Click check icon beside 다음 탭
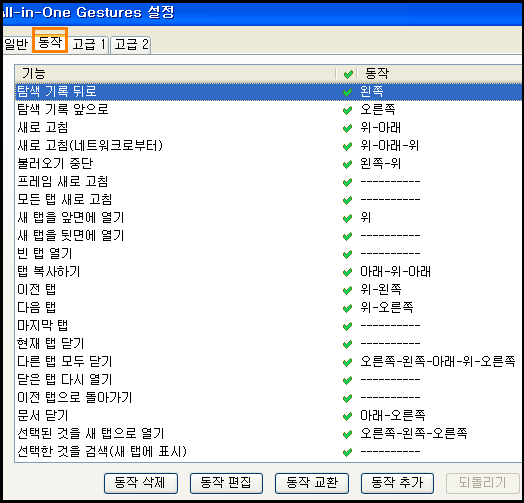Screen dimensions: 524x503 coord(347,308)
